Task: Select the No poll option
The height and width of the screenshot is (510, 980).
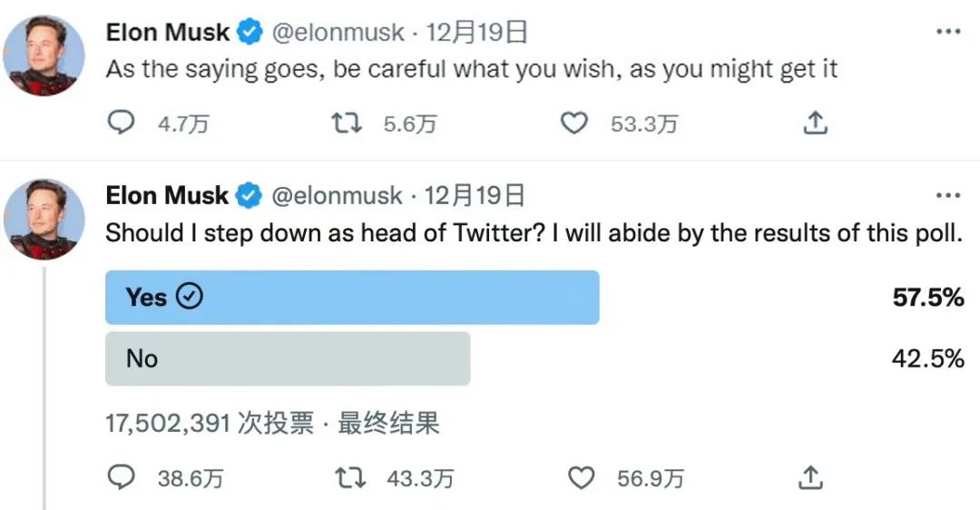Action: [x=288, y=358]
